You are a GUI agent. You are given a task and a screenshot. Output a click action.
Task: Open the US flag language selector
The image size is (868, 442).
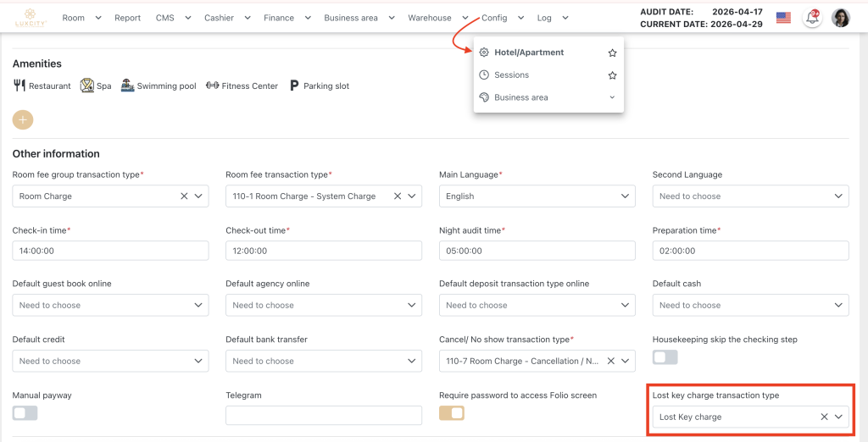coord(783,18)
